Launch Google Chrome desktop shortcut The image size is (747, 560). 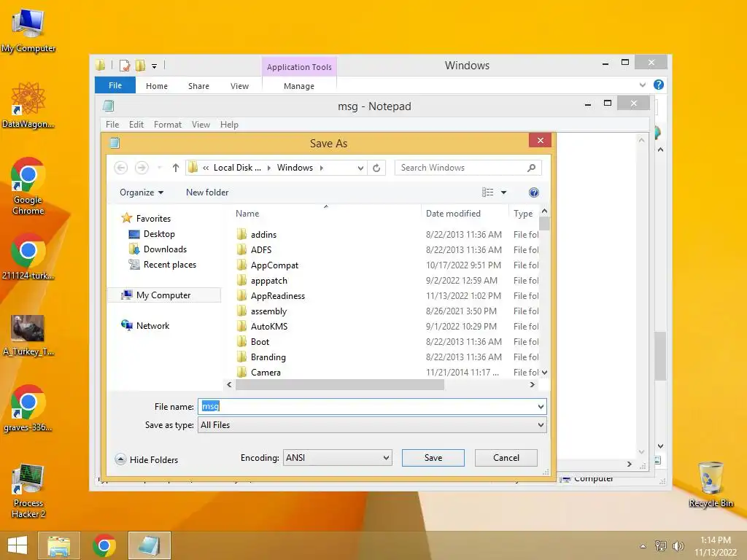pos(28,187)
